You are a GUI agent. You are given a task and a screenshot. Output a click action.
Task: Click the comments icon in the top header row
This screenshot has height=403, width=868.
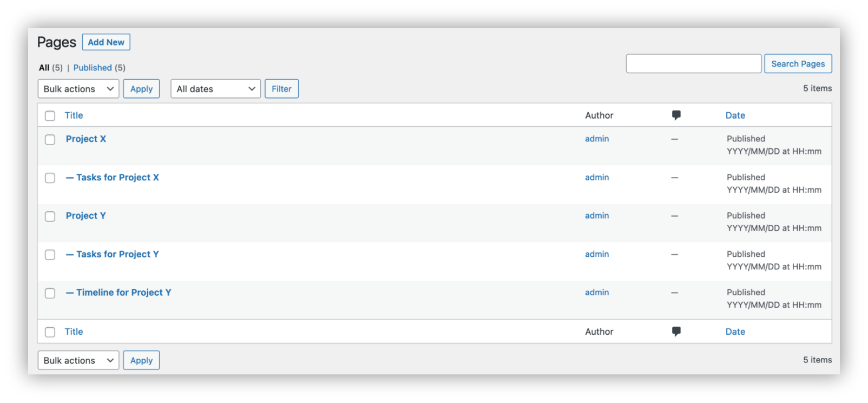676,115
